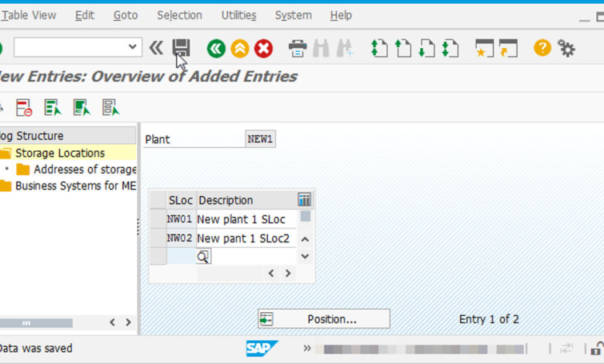
Task: Click the dialog structure horizontal scrollbar thumb
Action: [36, 322]
